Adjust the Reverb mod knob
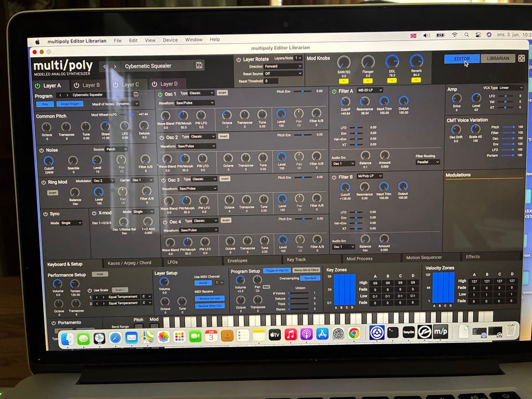532x399 pixels. 416,61
